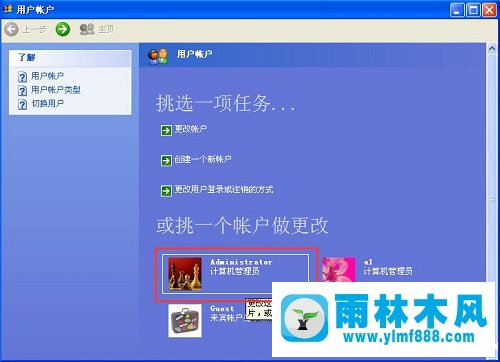The height and width of the screenshot is (362, 500).
Task: Open the 用户帐户类型 help link
Action: point(56,90)
